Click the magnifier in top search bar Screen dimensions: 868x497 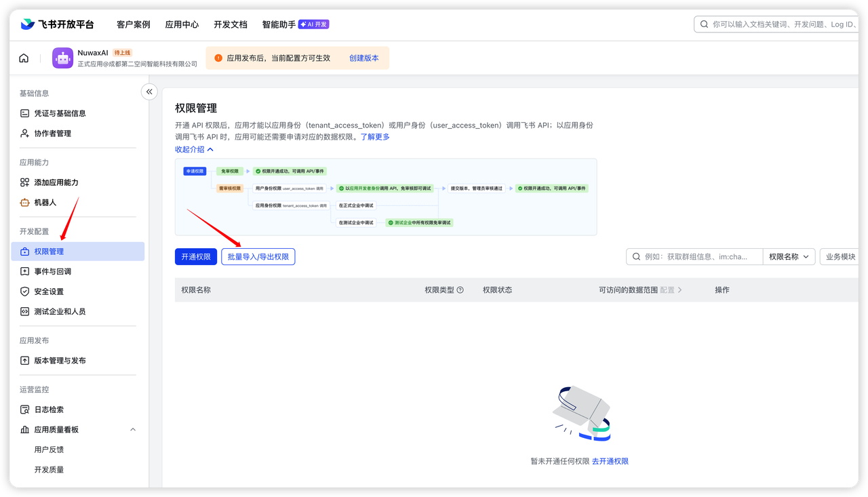705,24
